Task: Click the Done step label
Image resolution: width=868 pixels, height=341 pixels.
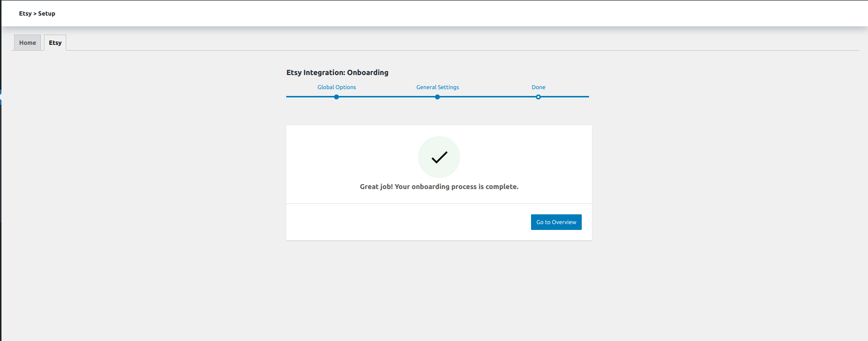Action: (x=538, y=87)
